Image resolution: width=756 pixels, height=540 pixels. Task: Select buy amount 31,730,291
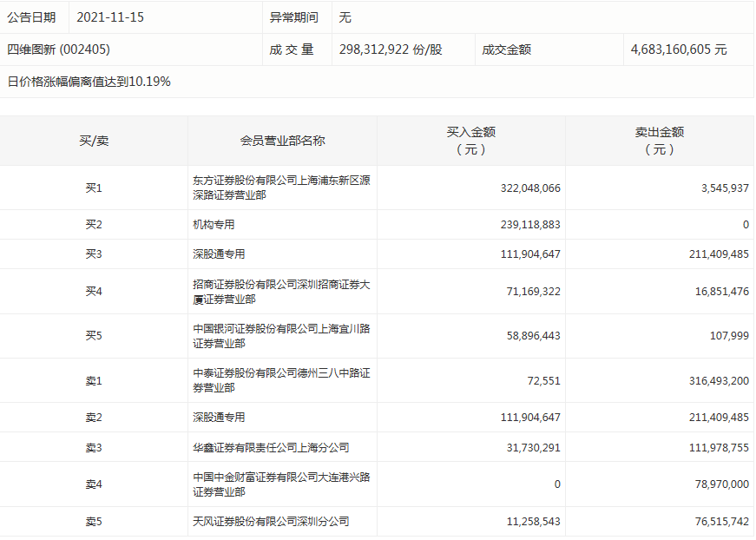point(533,448)
